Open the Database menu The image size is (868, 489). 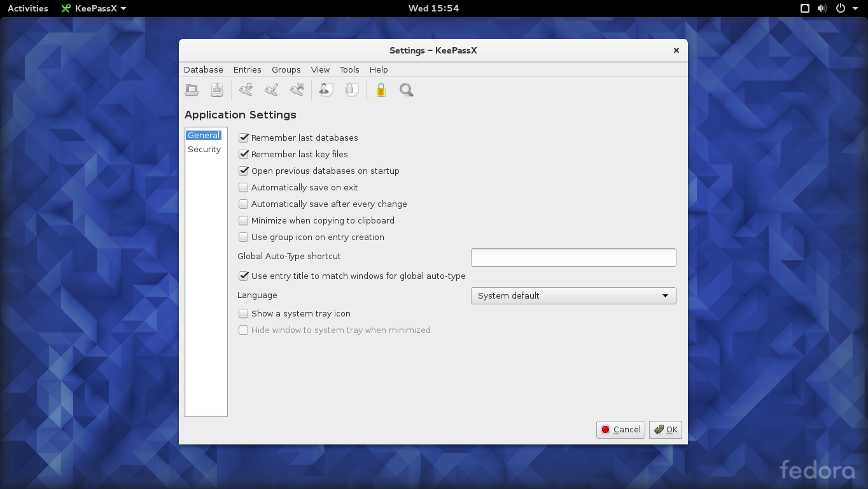(204, 69)
